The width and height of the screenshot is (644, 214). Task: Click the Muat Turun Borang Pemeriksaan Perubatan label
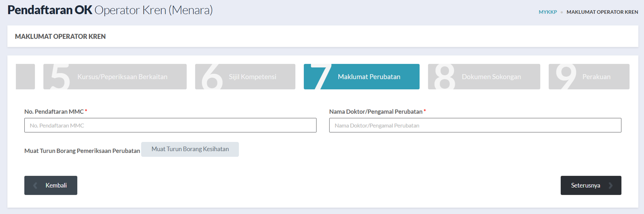click(82, 151)
